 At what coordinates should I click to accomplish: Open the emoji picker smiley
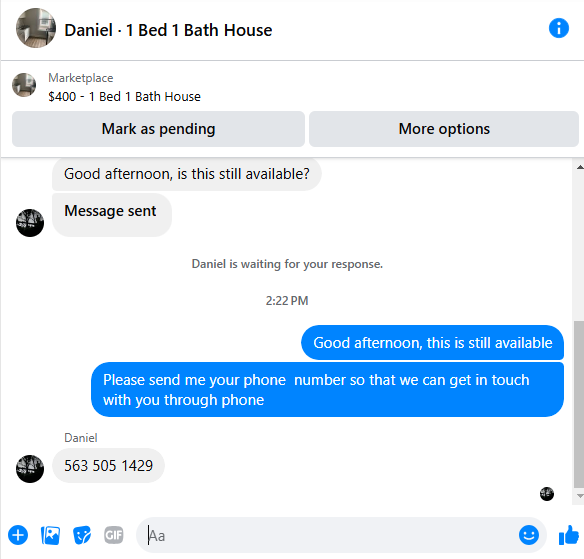[x=529, y=535]
